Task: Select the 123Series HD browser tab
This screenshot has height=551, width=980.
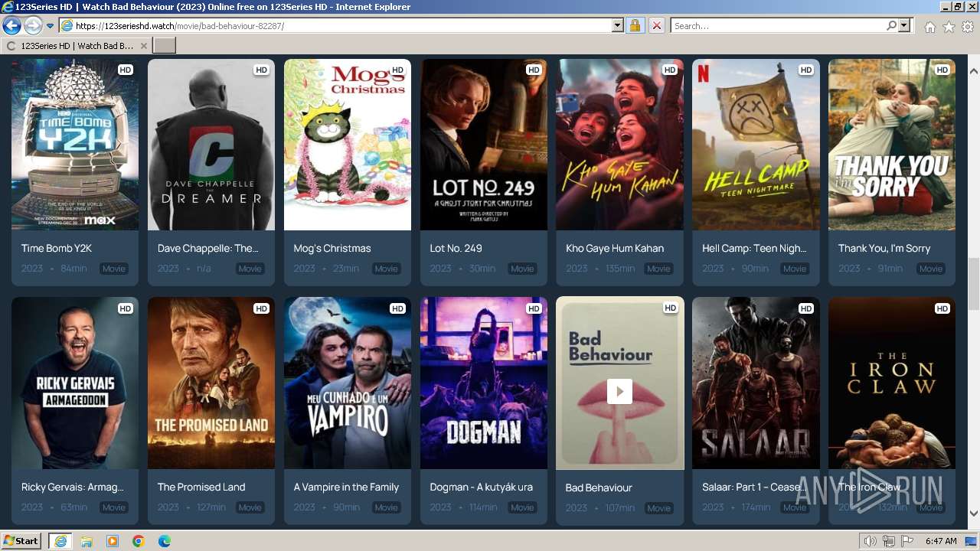Action: point(76,46)
